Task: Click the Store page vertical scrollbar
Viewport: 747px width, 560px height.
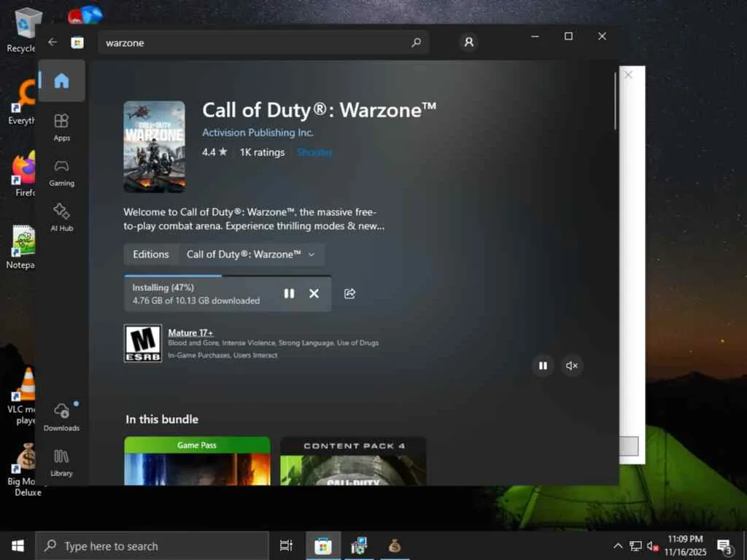Action: tap(615, 101)
